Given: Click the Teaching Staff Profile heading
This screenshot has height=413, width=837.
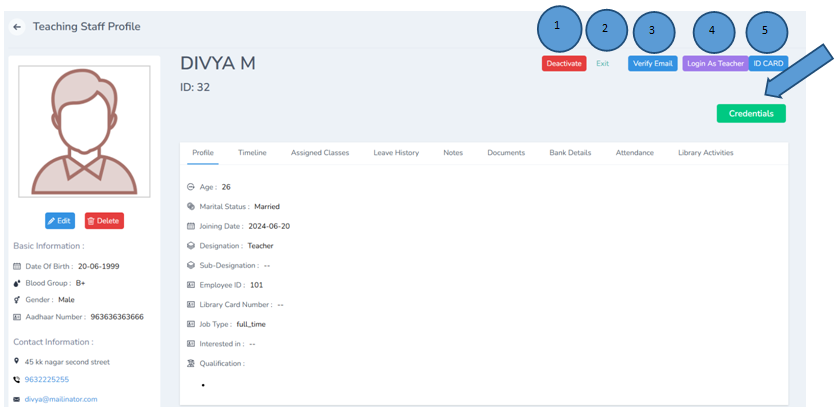Looking at the screenshot, I should pyautogui.click(x=86, y=26).
